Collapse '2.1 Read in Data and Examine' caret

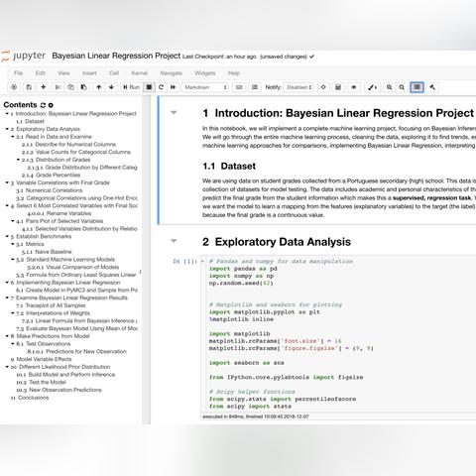pos(13,137)
